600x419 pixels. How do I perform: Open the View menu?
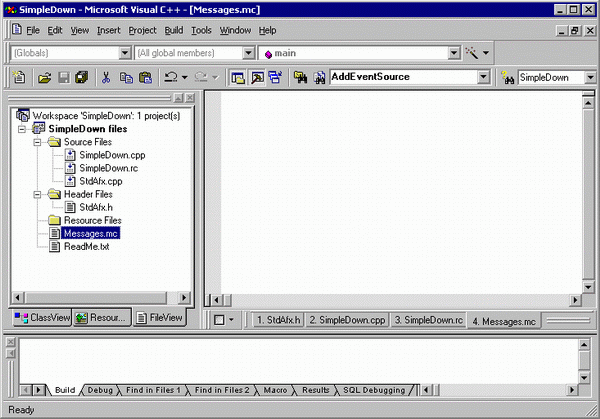tap(80, 30)
